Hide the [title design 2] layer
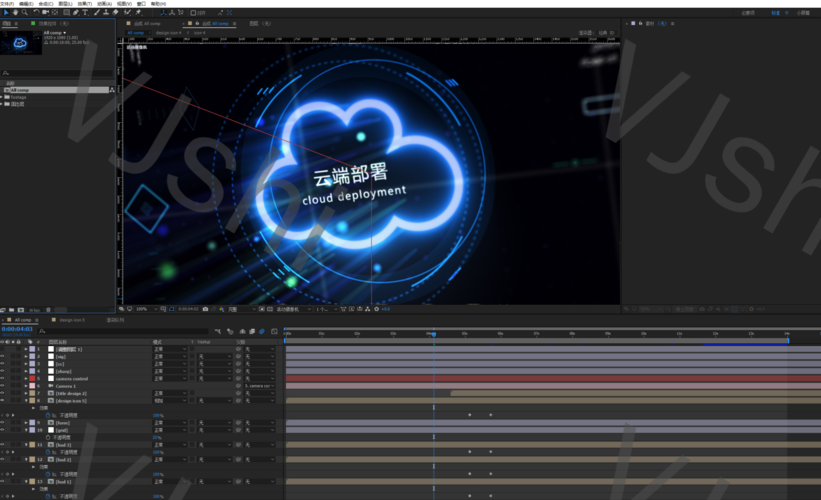The height and width of the screenshot is (500, 821). click(x=3, y=393)
